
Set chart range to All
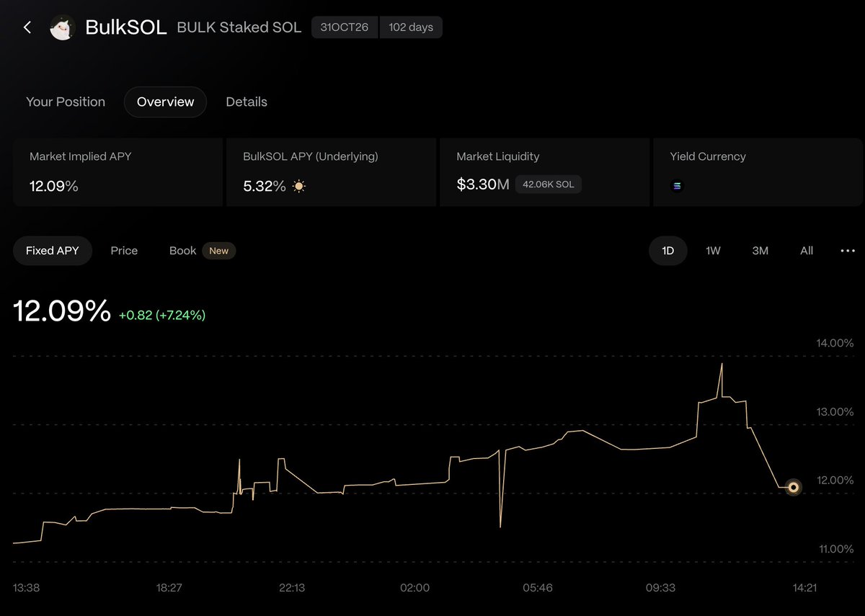pos(807,251)
